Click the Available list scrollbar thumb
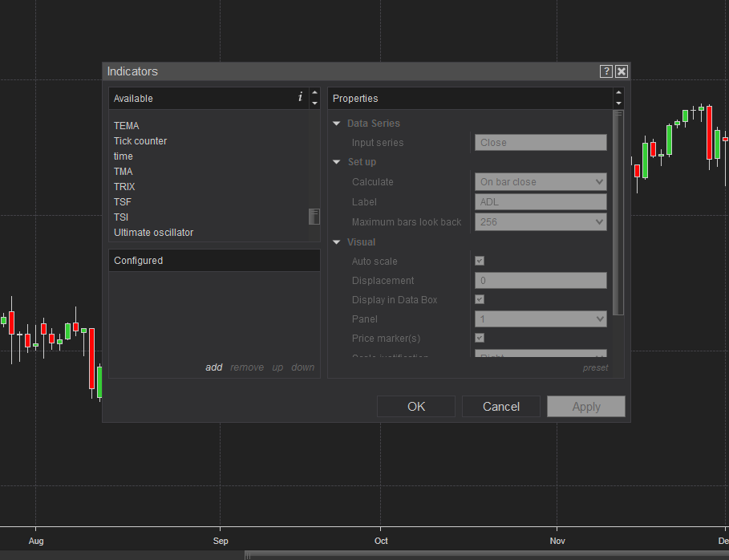The height and width of the screenshot is (560, 729). [314, 217]
